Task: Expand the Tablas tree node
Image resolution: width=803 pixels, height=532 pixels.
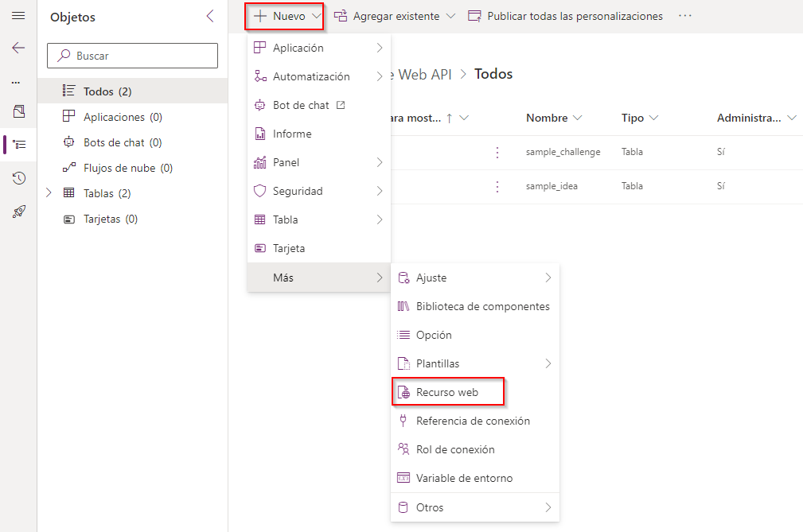Action: click(x=49, y=193)
